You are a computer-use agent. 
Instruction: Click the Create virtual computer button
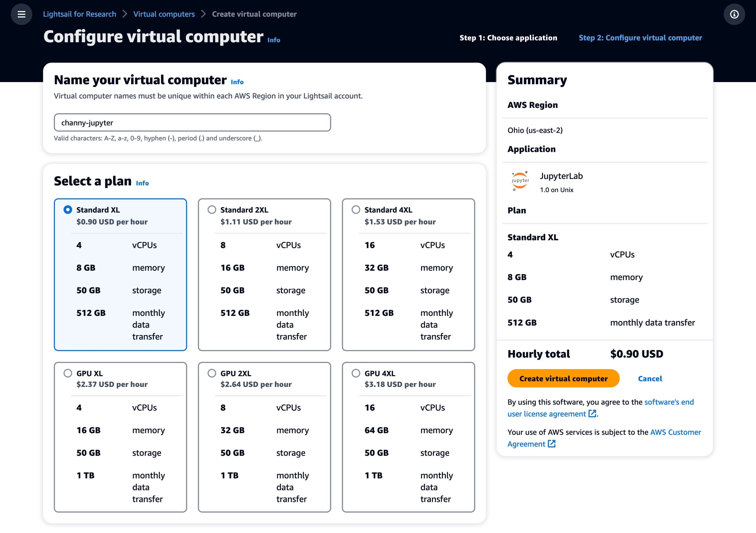(563, 378)
